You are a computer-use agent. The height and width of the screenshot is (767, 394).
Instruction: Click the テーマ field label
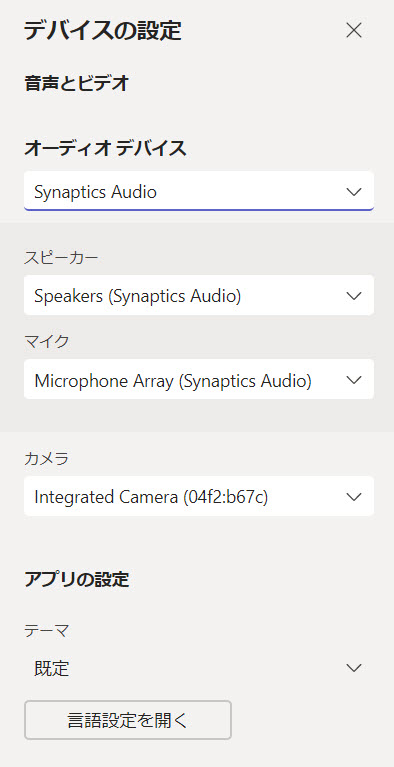tap(46, 631)
